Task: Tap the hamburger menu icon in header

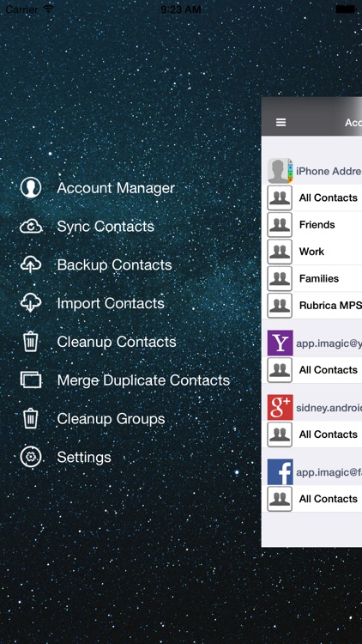Action: tap(281, 123)
